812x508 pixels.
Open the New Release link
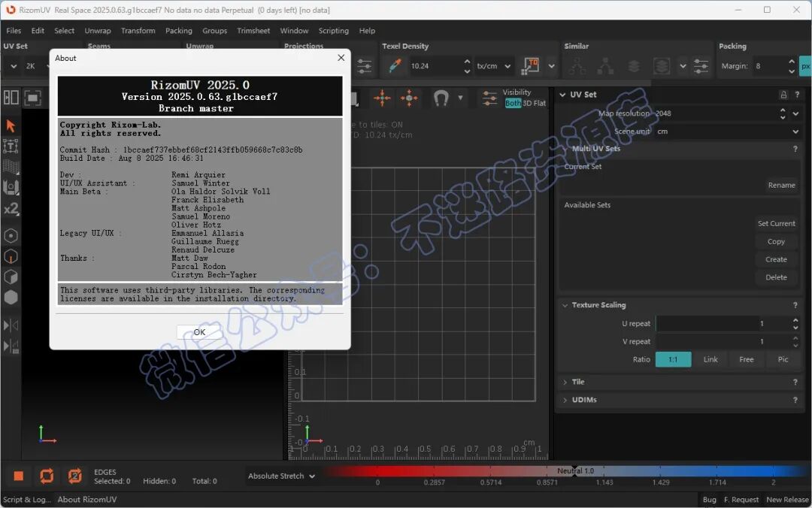787,499
